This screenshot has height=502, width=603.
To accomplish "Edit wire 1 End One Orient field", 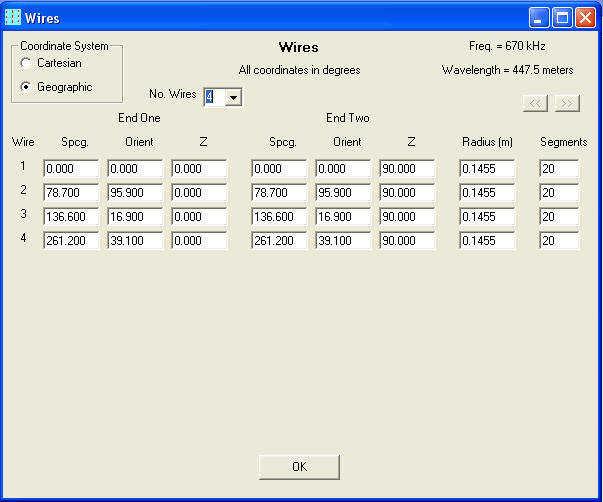I will click(x=135, y=168).
